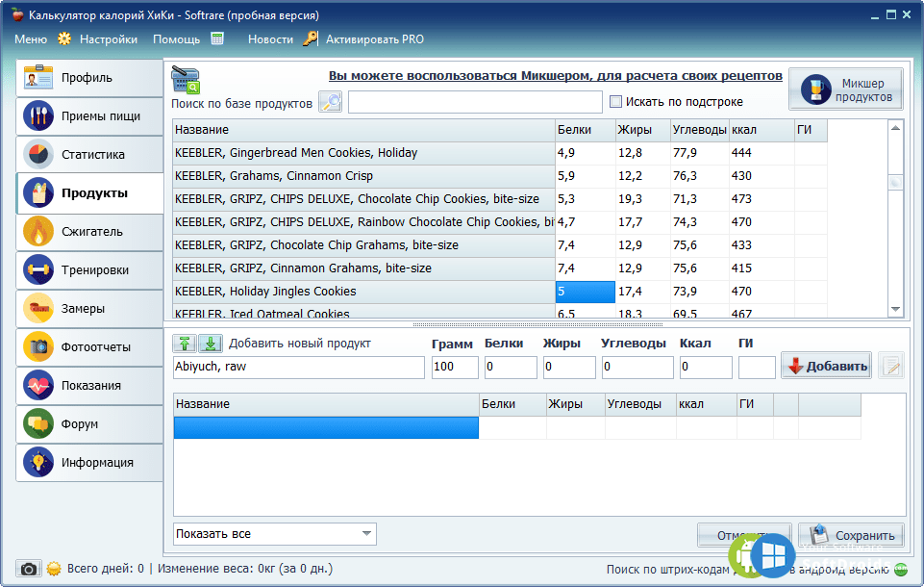Click the Грамм input field
924x587 pixels.
tap(455, 367)
